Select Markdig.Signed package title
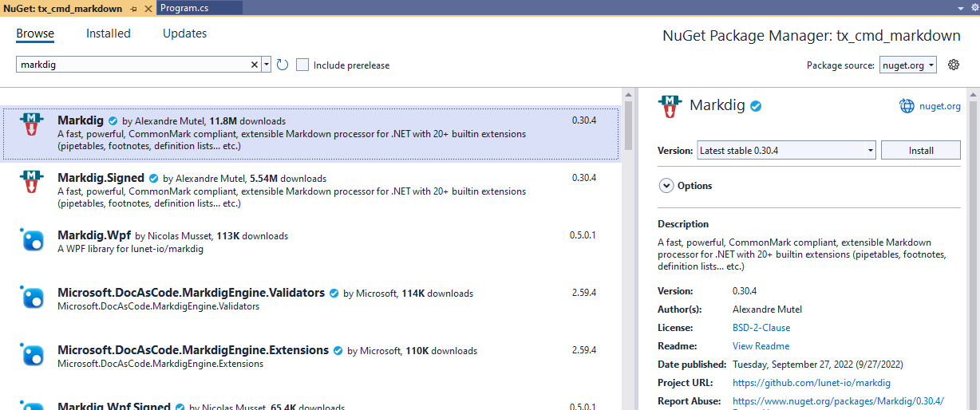The width and height of the screenshot is (980, 410). 101,178
